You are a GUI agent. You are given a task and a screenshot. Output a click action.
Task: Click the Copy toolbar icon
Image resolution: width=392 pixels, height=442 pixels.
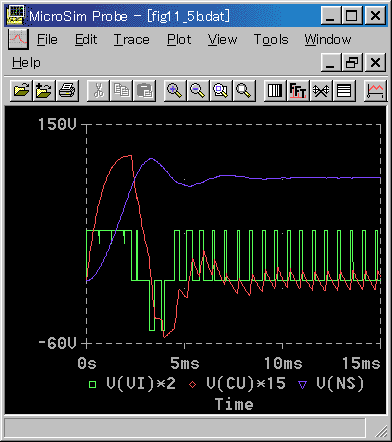(121, 91)
